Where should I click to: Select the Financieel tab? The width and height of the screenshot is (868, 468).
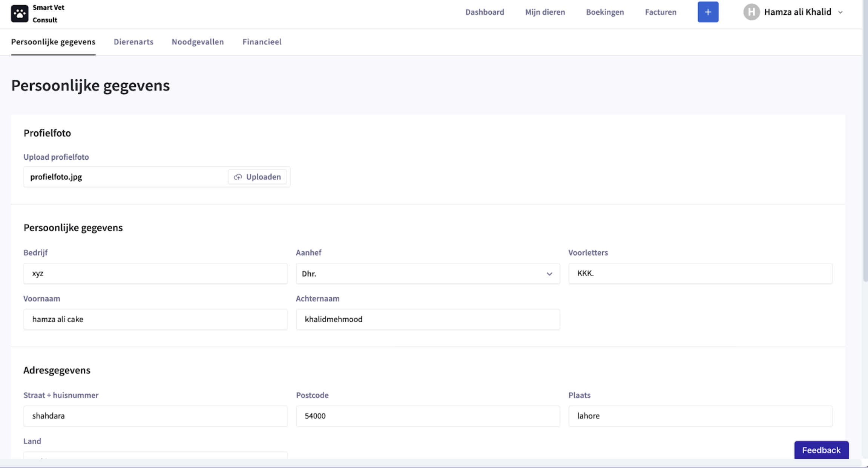tap(262, 42)
